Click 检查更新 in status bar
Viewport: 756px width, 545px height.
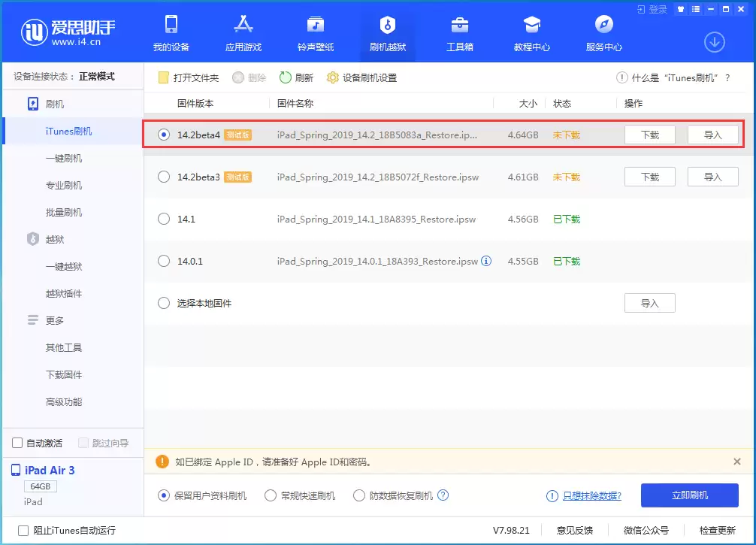[x=718, y=531]
